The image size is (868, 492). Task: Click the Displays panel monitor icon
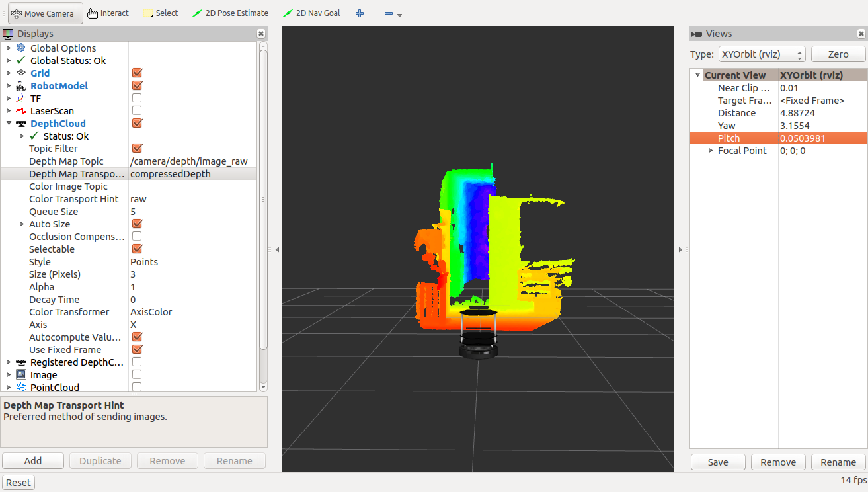[x=8, y=34]
